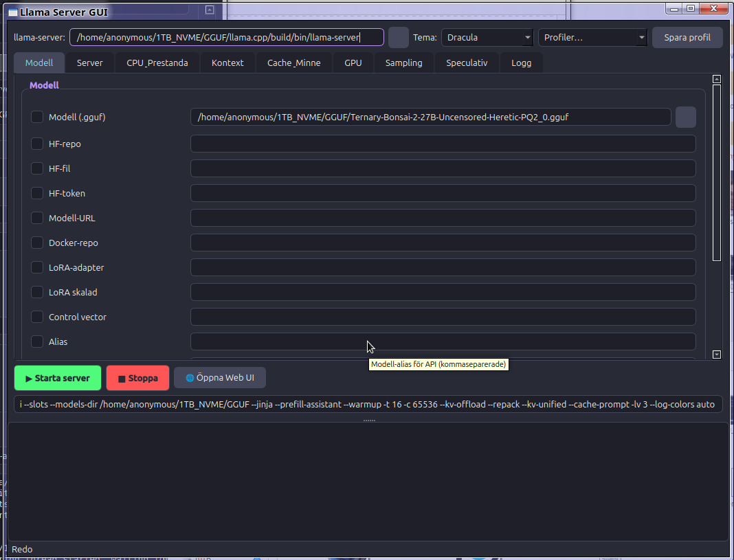The image size is (734, 560).
Task: Check the Alias checkbox
Action: pos(37,342)
